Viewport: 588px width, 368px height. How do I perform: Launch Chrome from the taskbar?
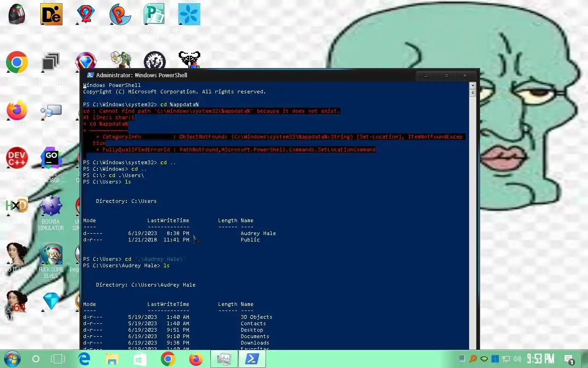coord(168,359)
